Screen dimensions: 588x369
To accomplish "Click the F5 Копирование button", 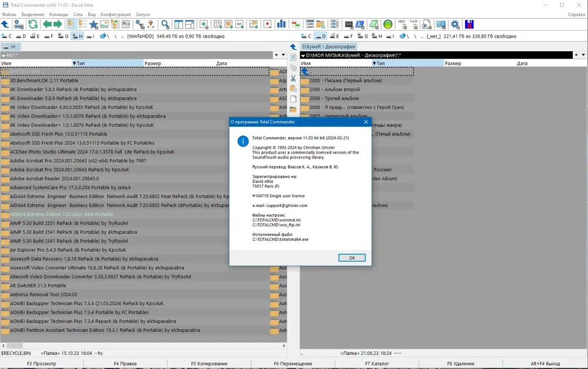I will (209, 363).
